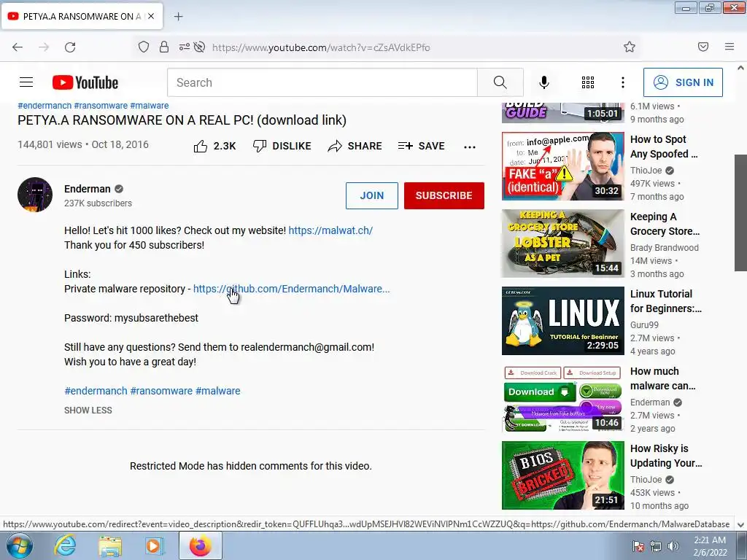Click the Enderman channel name
The width and height of the screenshot is (747, 560).
(88, 189)
